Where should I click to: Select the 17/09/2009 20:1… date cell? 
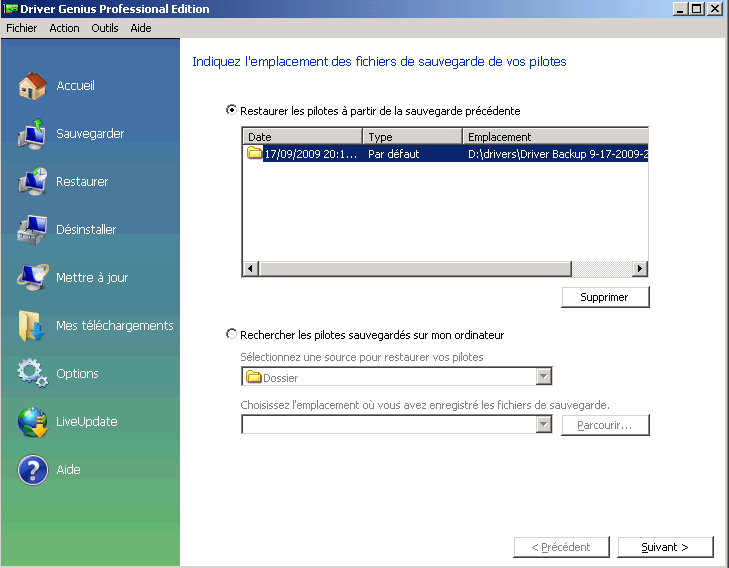pyautogui.click(x=311, y=154)
